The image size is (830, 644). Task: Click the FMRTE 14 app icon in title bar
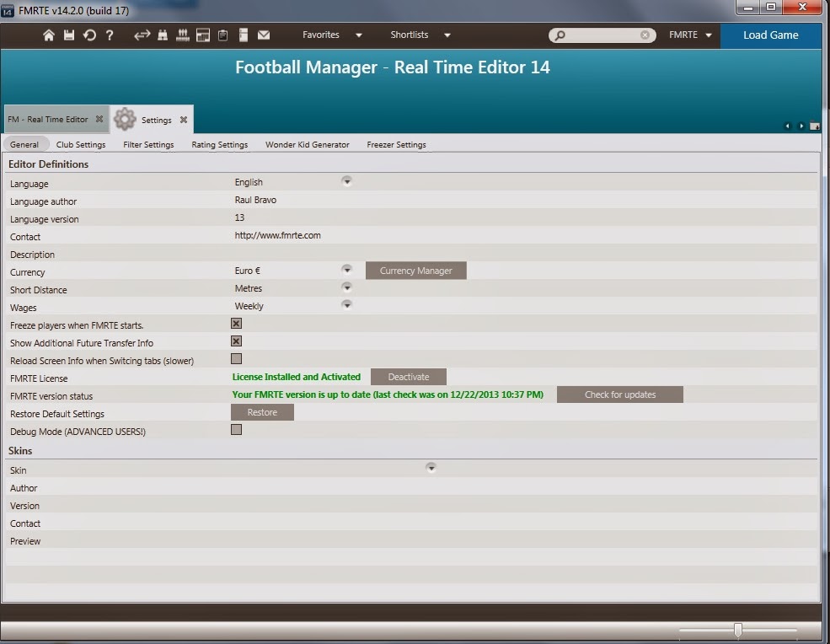(8, 11)
